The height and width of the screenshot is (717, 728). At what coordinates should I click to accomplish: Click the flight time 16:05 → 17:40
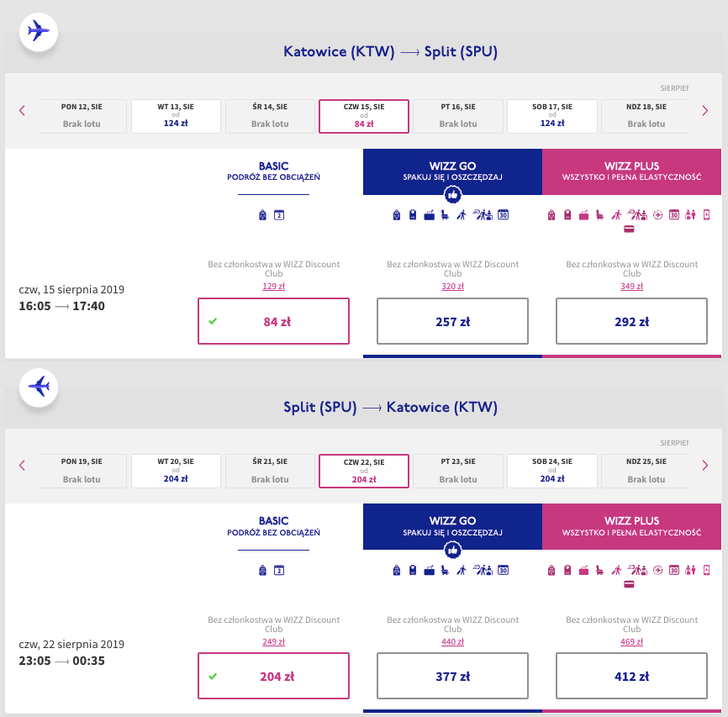coord(61,306)
